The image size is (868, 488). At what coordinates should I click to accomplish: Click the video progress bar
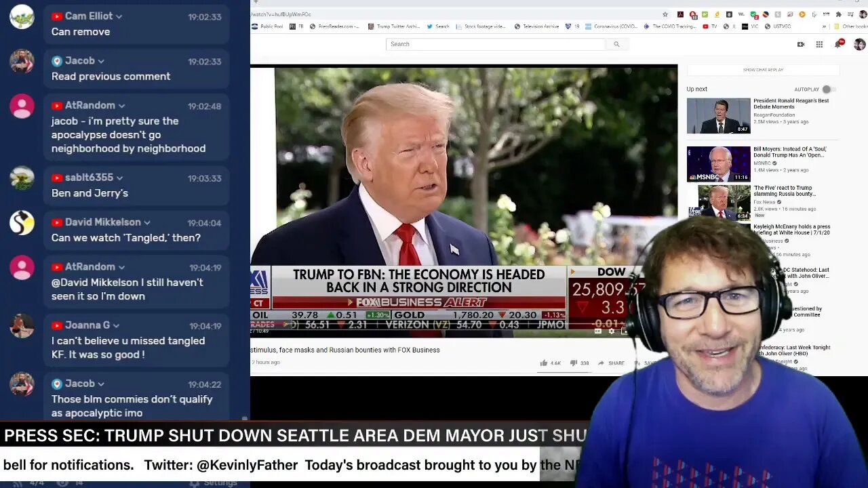click(x=442, y=325)
